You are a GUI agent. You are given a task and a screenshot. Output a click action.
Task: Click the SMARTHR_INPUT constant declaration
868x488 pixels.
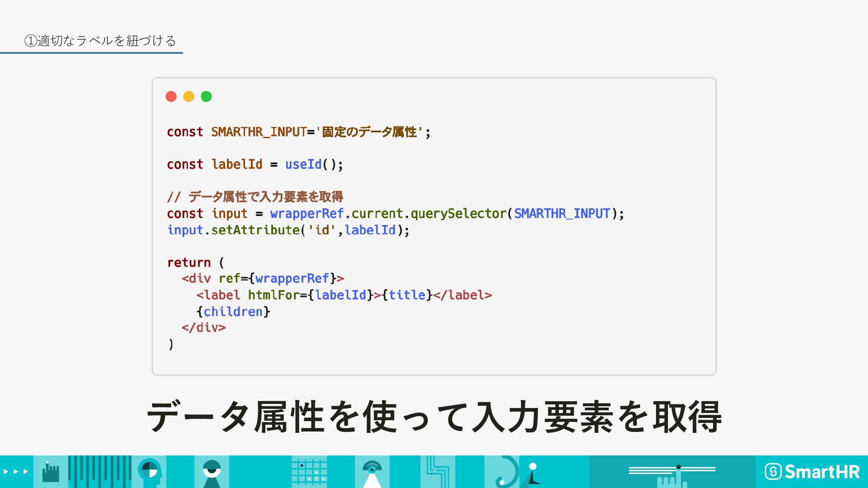pos(259,132)
